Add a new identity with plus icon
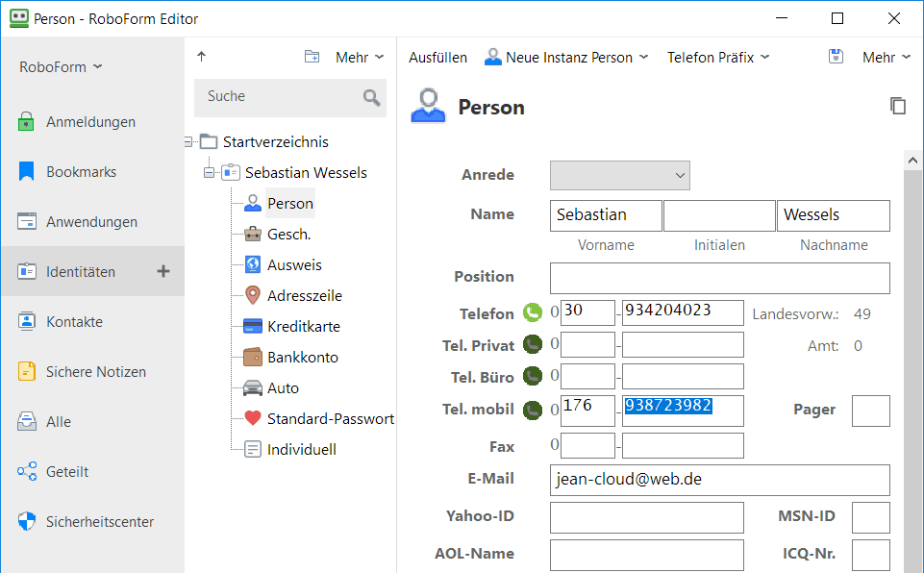This screenshot has height=573, width=924. point(163,272)
